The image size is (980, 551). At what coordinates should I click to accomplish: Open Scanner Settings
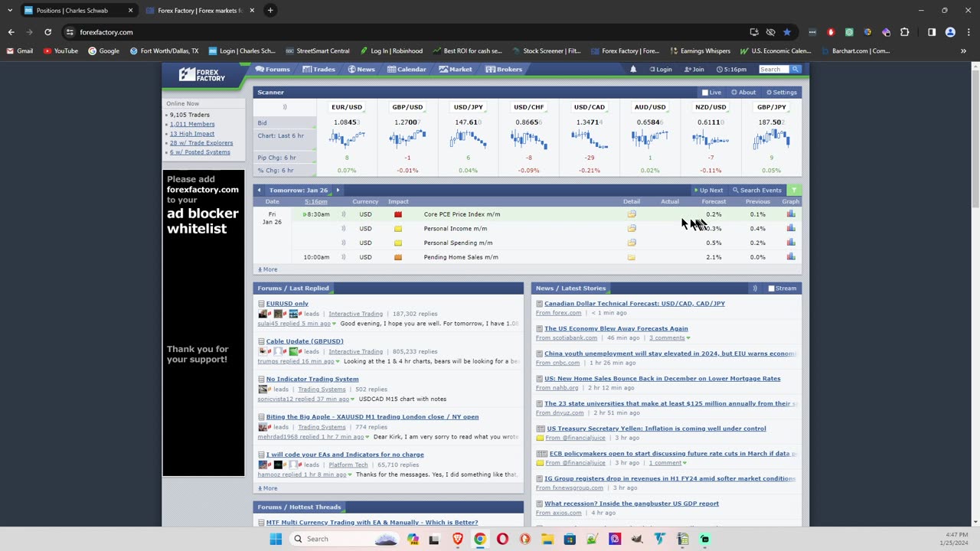782,93
